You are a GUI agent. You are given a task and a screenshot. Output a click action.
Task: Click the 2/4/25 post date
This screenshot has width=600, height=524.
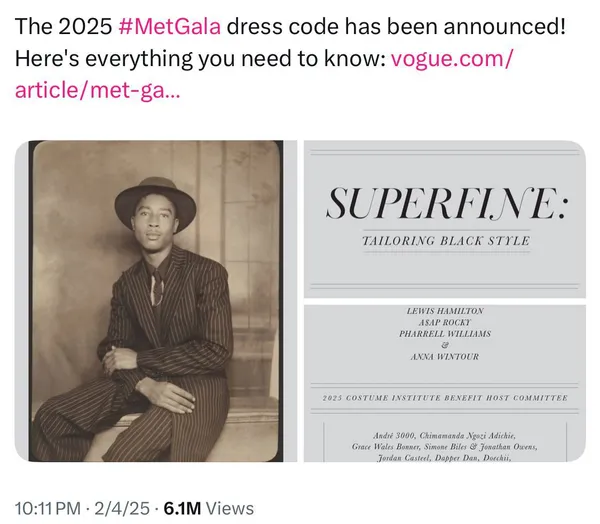pyautogui.click(x=122, y=509)
